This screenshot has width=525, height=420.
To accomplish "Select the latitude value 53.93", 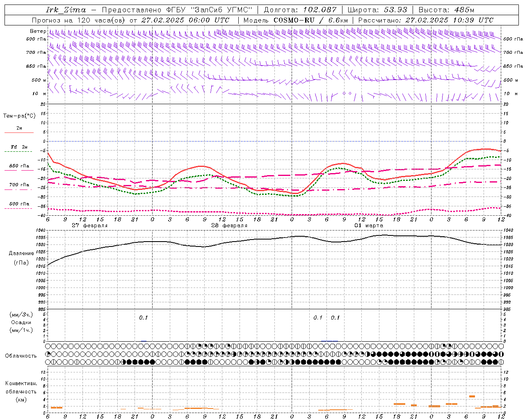I will [x=395, y=10].
